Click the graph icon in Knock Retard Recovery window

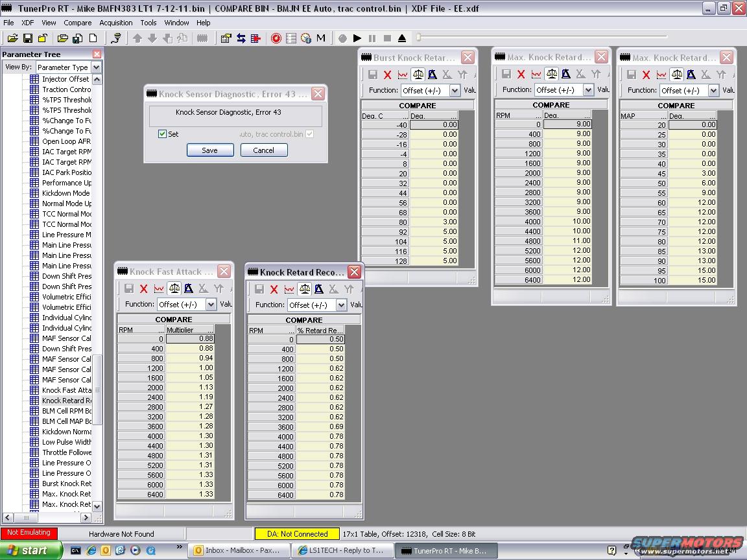(289, 289)
